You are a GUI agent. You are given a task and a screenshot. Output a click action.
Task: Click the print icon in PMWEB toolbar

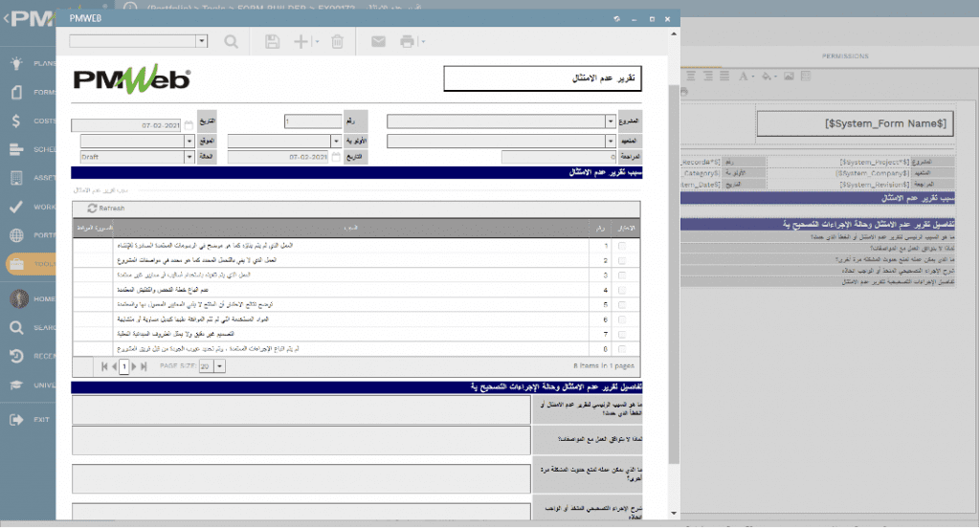pyautogui.click(x=407, y=42)
